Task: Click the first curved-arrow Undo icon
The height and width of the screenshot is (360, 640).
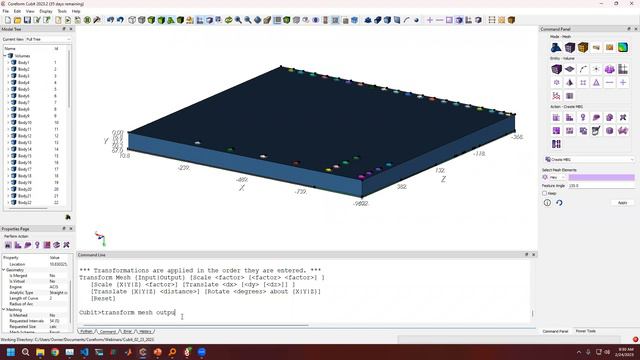Action: (111, 20)
